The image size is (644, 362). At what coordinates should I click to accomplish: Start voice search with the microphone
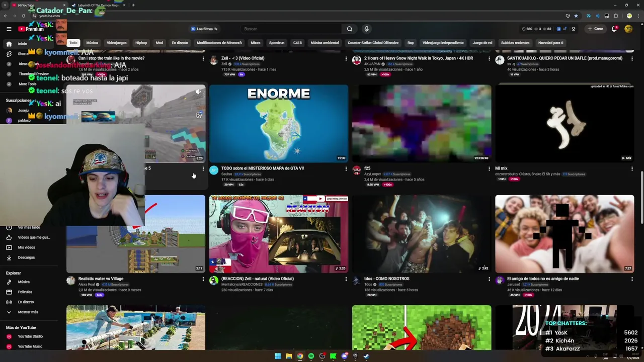pyautogui.click(x=366, y=29)
